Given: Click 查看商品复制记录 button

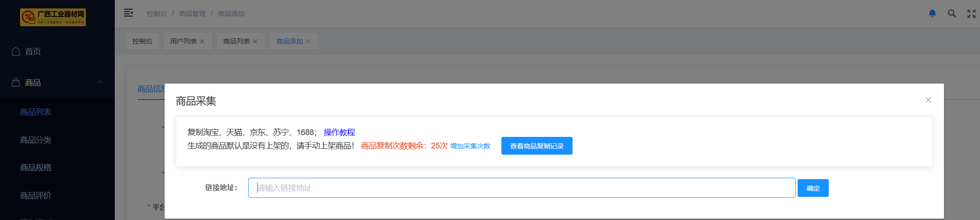Looking at the screenshot, I should [x=536, y=146].
